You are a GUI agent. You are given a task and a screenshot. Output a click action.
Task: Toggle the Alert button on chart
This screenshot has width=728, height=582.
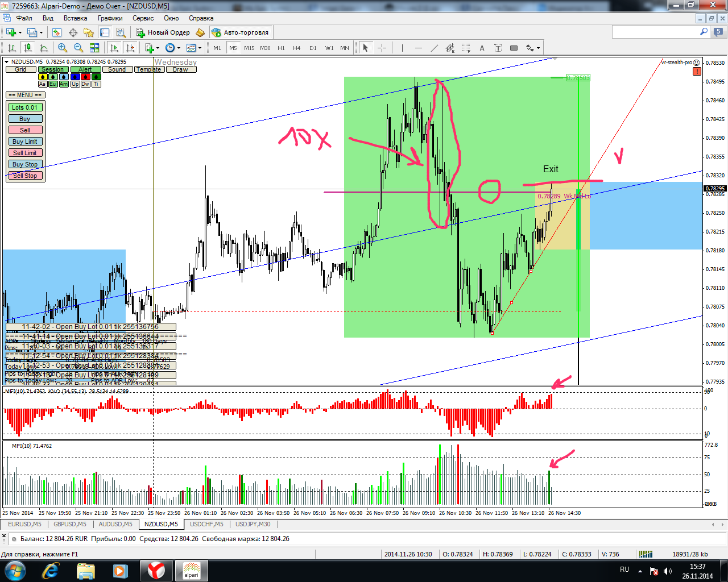pyautogui.click(x=85, y=69)
